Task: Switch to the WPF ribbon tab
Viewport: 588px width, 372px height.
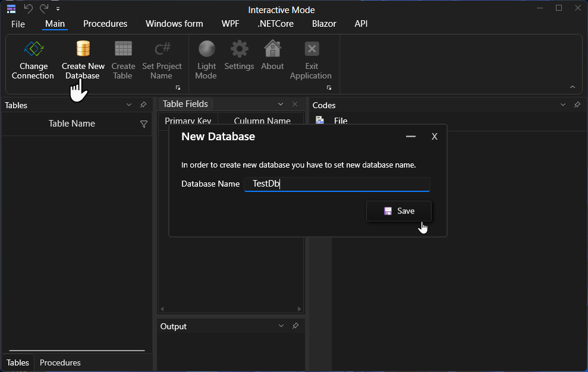Action: pyautogui.click(x=230, y=24)
